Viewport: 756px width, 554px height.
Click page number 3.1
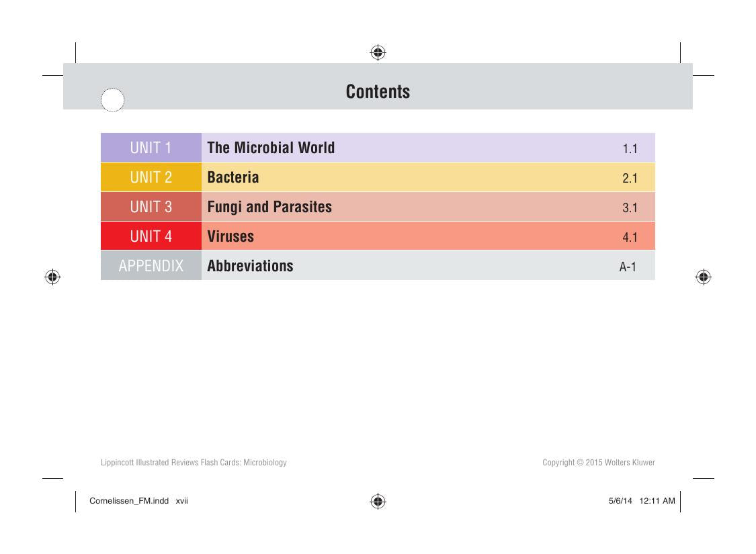630,207
